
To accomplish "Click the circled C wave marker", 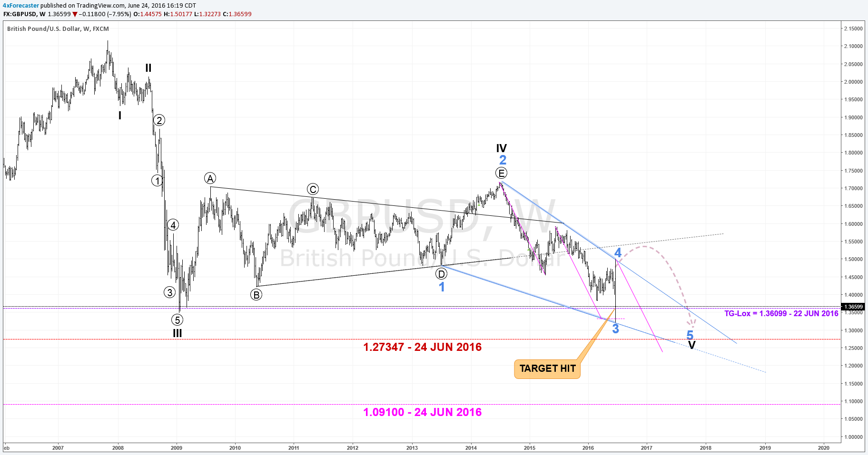I will [x=312, y=189].
